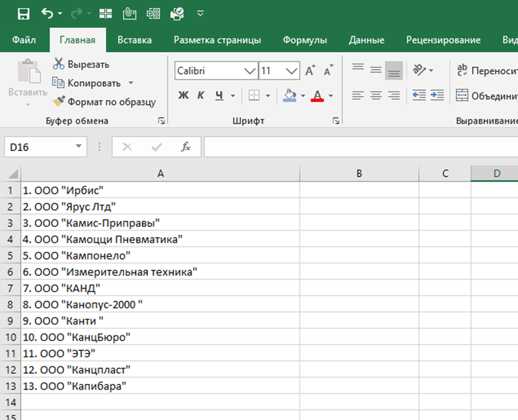Screen dimensions: 518x420
Task: Toggle bottom vertical alignment
Action: coord(394,70)
